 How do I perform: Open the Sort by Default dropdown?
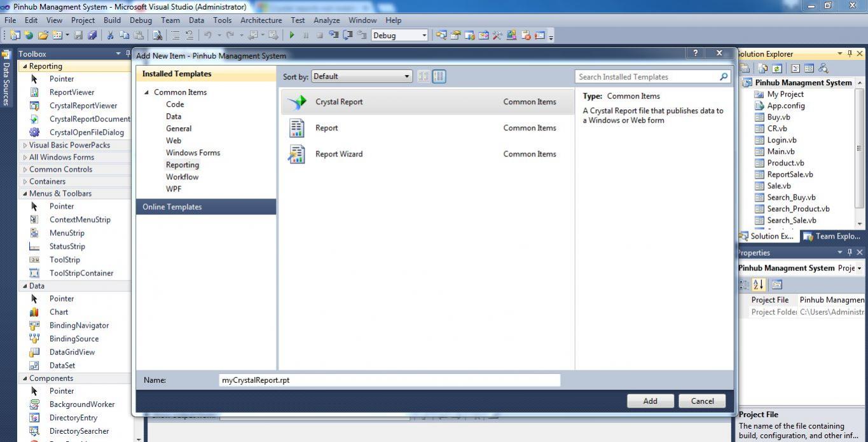[x=362, y=76]
